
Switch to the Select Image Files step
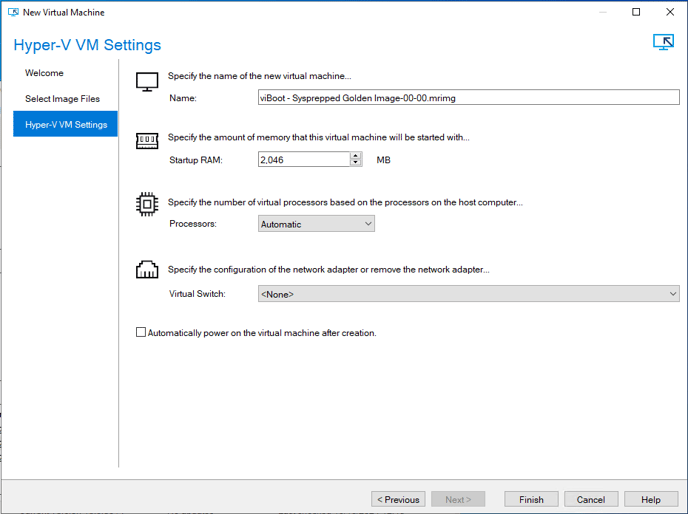coord(62,99)
